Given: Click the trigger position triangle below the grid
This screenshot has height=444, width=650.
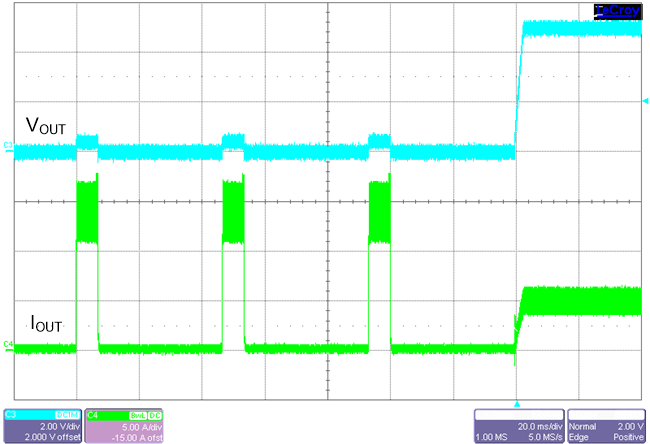Looking at the screenshot, I should 516,404.
